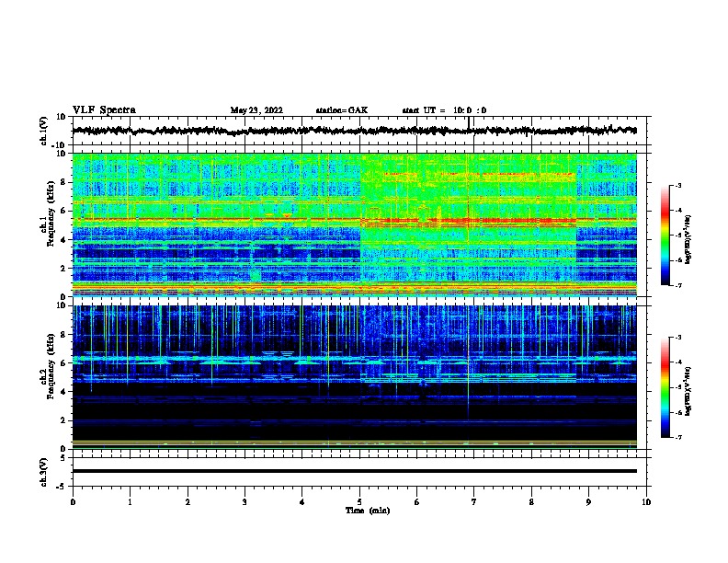
Task: Click the ch.2 colorbar log(PSD) label
Action: click(x=688, y=391)
